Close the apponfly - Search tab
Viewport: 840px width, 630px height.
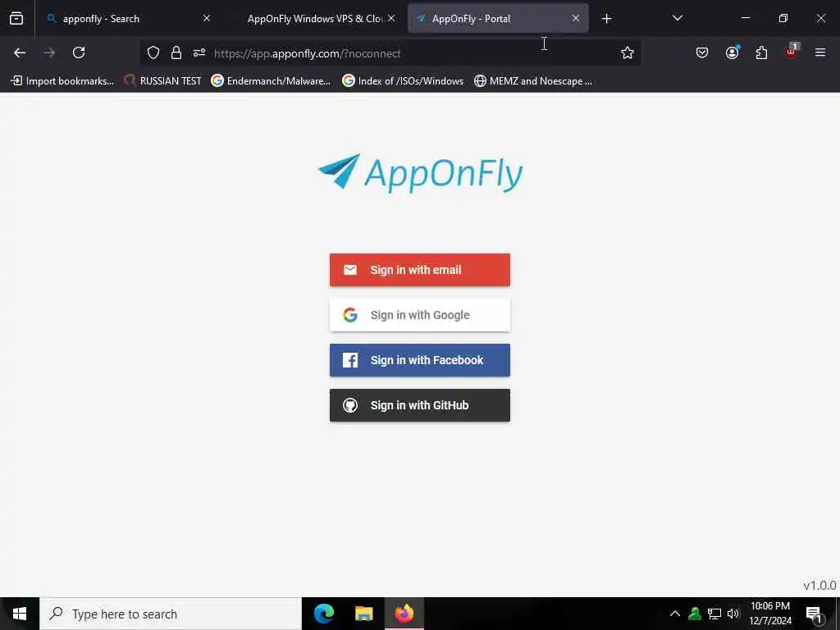[x=207, y=18]
